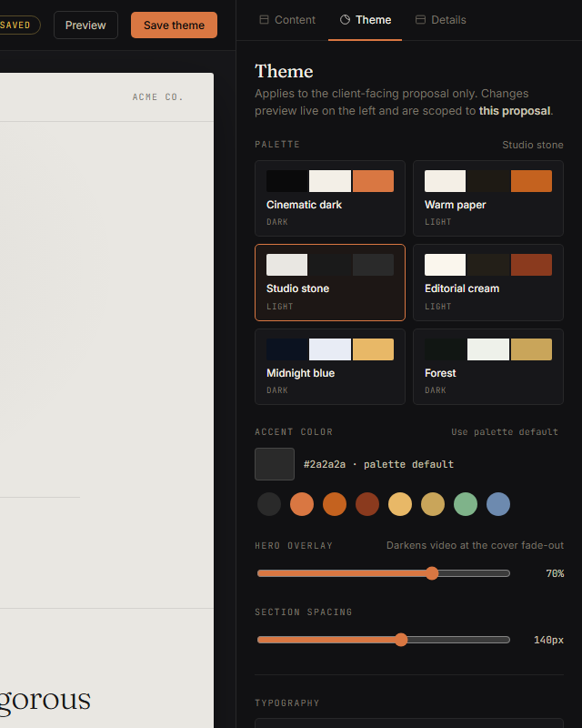Open the proposal Preview
The width and height of the screenshot is (582, 728).
click(85, 25)
